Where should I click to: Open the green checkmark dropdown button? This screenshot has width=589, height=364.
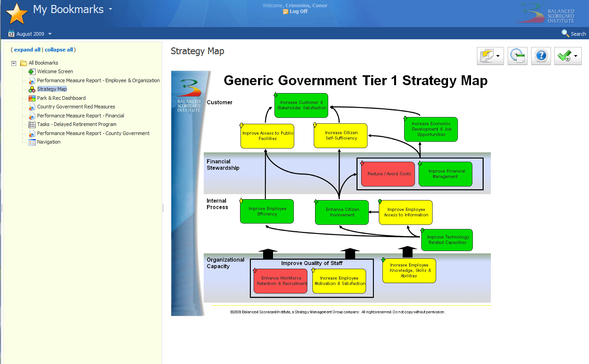[x=568, y=56]
